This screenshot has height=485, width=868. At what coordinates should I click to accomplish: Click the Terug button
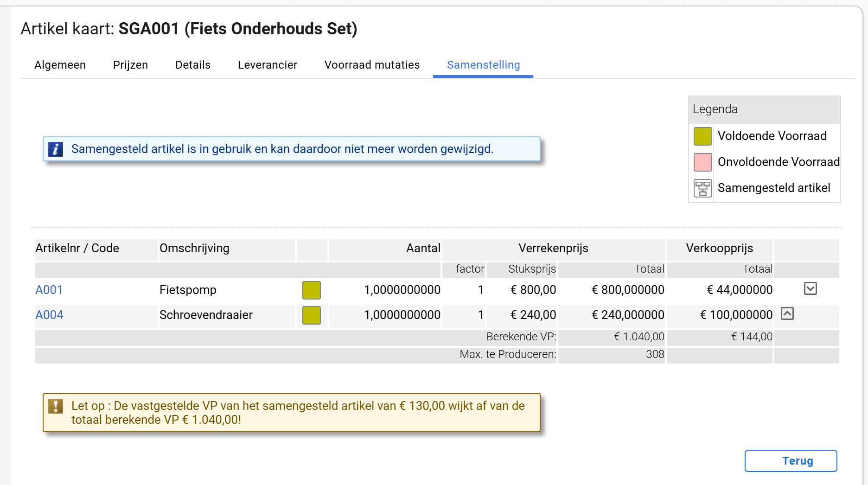791,461
